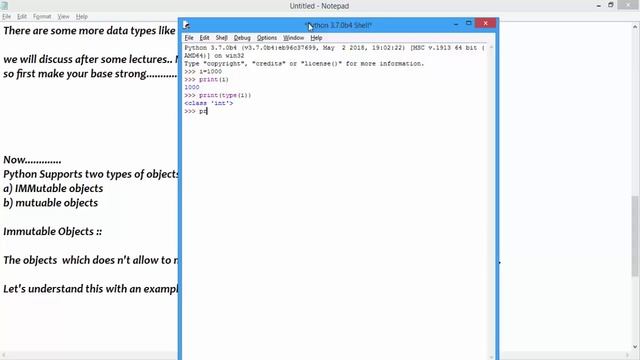The width and height of the screenshot is (640, 360).
Task: Click the <class 'int'> output line
Action: pyautogui.click(x=209, y=103)
